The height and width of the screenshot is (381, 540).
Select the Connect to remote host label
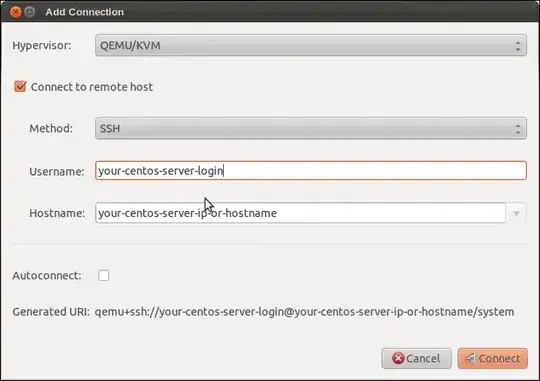[92, 87]
